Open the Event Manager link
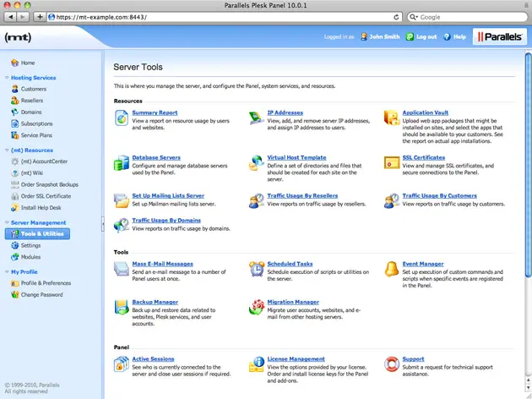The width and height of the screenshot is (532, 399). [423, 264]
